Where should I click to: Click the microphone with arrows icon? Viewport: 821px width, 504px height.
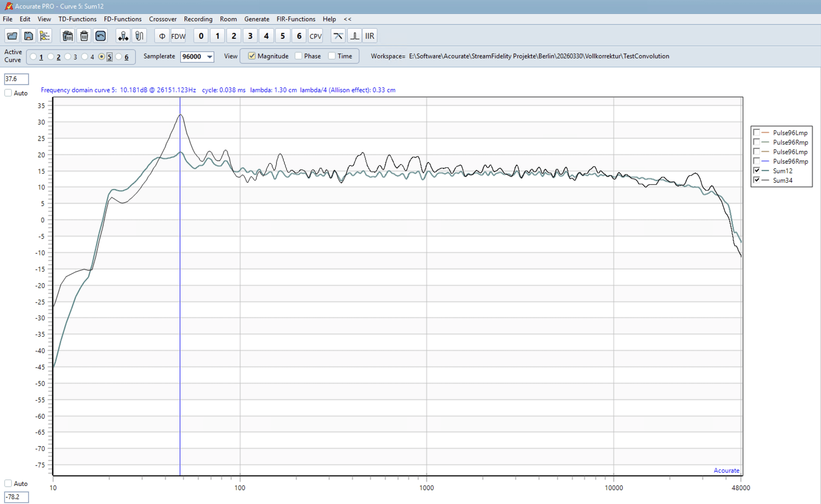click(123, 36)
